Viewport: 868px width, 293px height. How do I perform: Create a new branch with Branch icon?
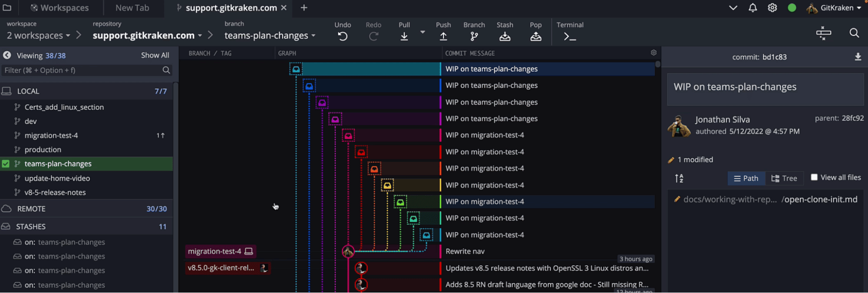point(474,37)
